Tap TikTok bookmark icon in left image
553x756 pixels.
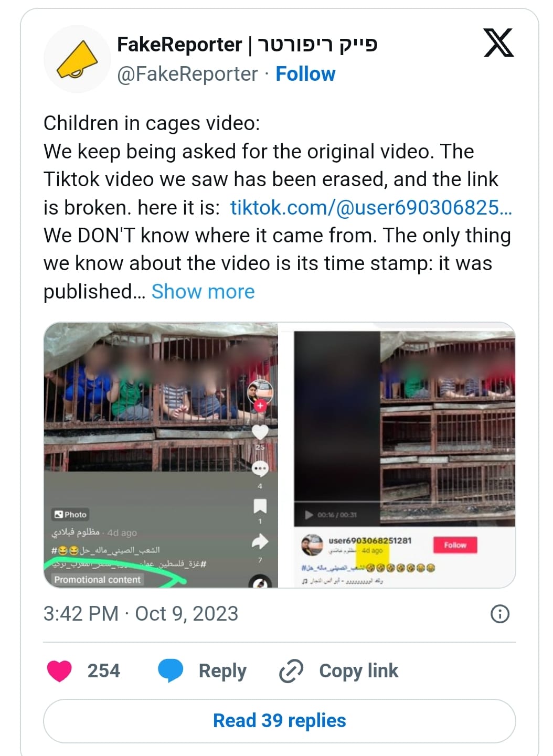click(x=260, y=506)
